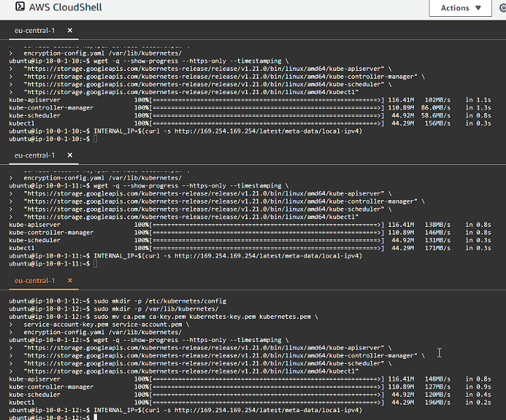Click the 'in 0.4s' download time
Viewport: 506px width, 420px height.
(x=479, y=395)
